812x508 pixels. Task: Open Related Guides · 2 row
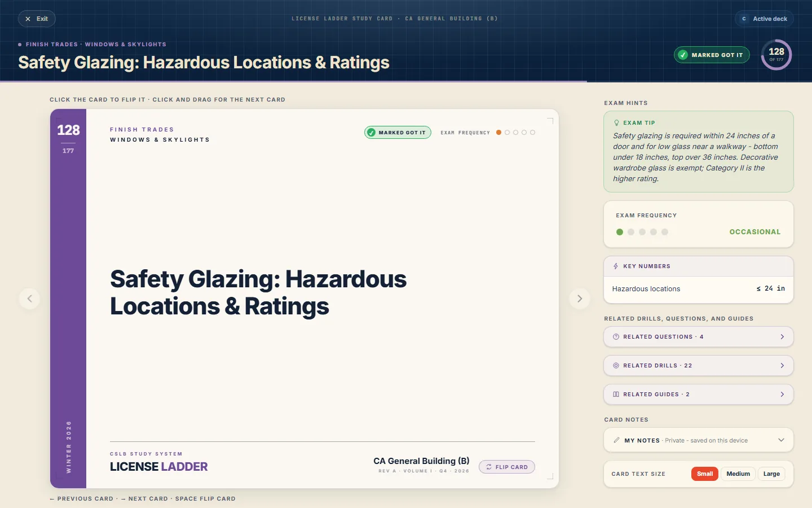click(x=699, y=395)
